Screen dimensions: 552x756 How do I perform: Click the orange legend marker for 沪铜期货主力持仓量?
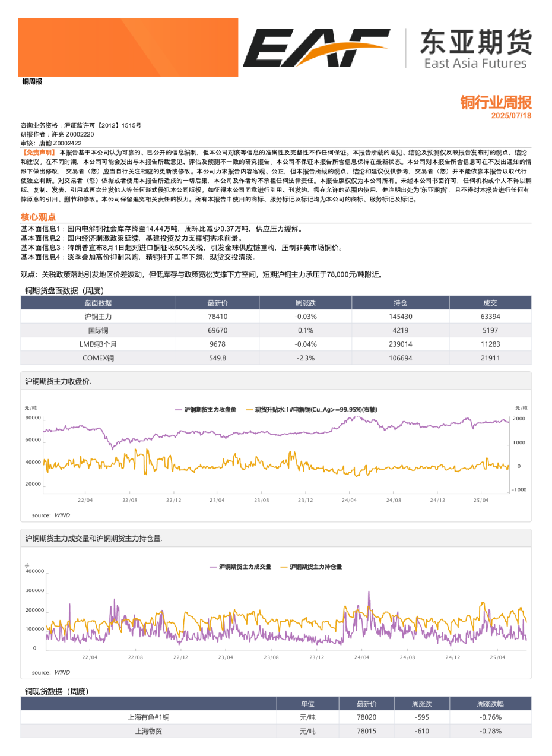284,567
